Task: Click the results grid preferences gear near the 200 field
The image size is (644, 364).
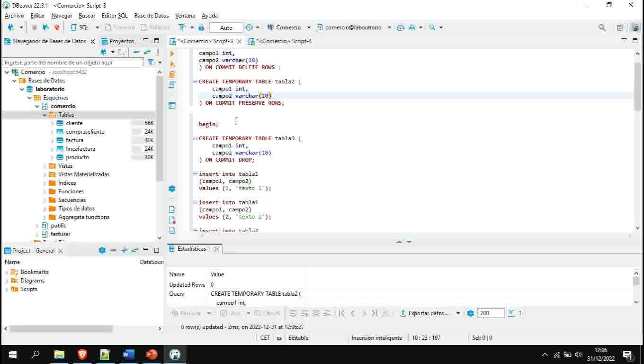Action: coord(470,313)
